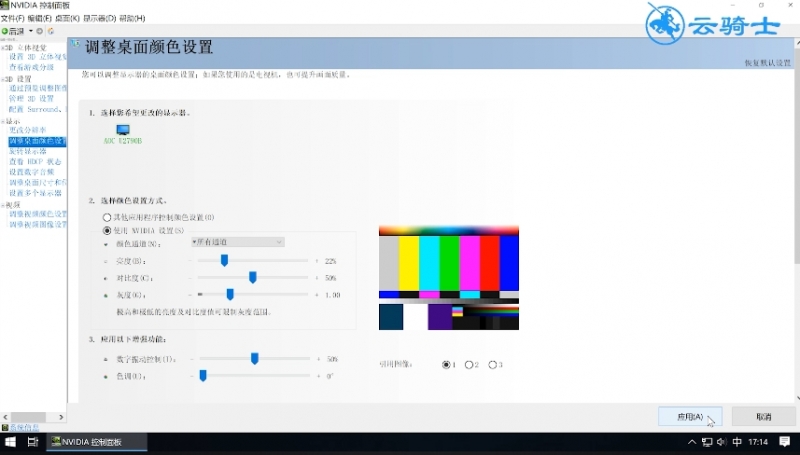This screenshot has height=455, width=800.
Task: Click the 色调 hue slider handle
Action: 203,375
